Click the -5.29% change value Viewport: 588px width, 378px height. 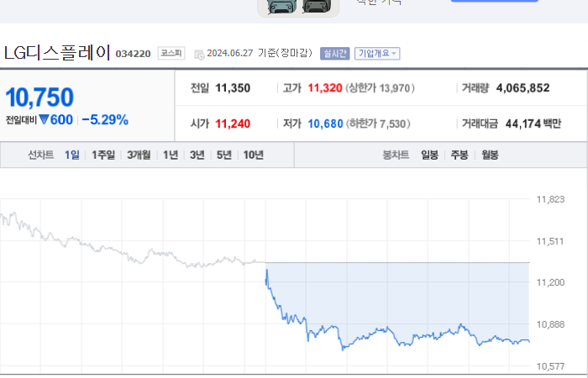[x=105, y=120]
